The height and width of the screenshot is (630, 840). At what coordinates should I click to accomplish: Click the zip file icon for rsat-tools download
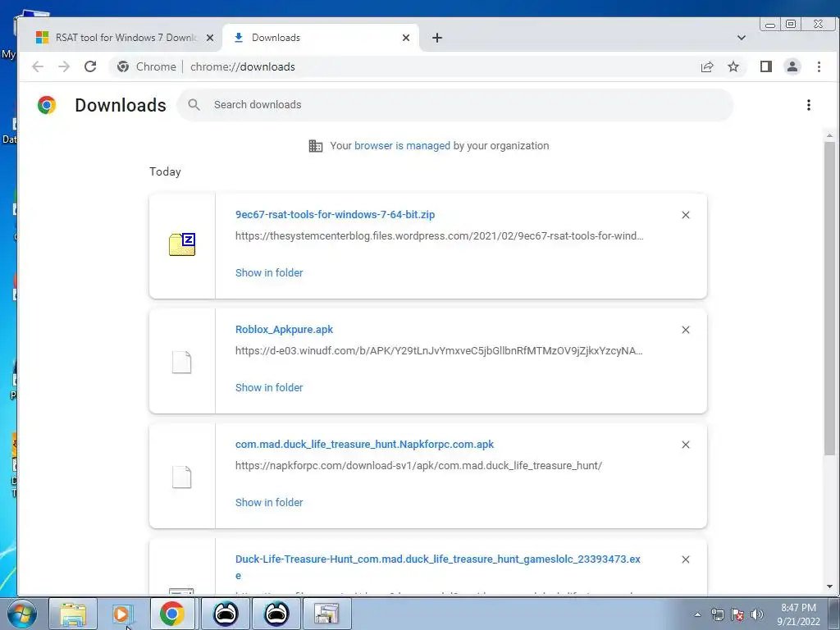tap(182, 244)
